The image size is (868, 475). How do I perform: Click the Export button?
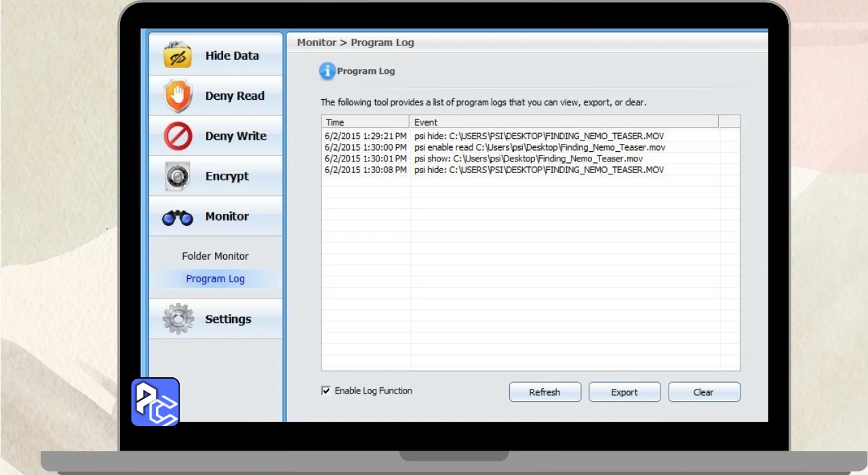(x=625, y=392)
